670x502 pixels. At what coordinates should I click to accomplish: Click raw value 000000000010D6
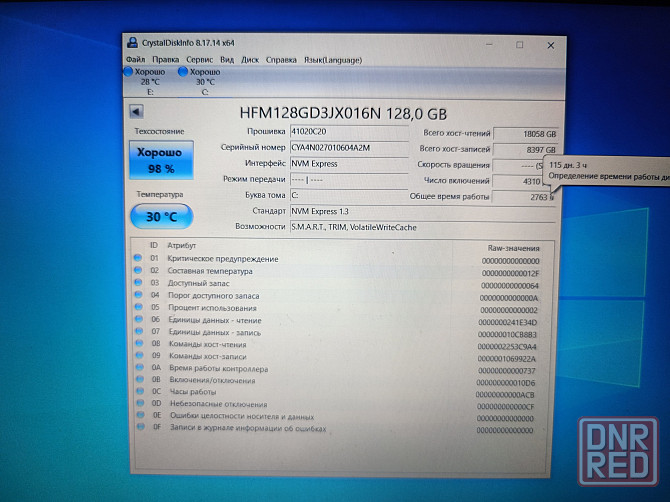pos(505,383)
